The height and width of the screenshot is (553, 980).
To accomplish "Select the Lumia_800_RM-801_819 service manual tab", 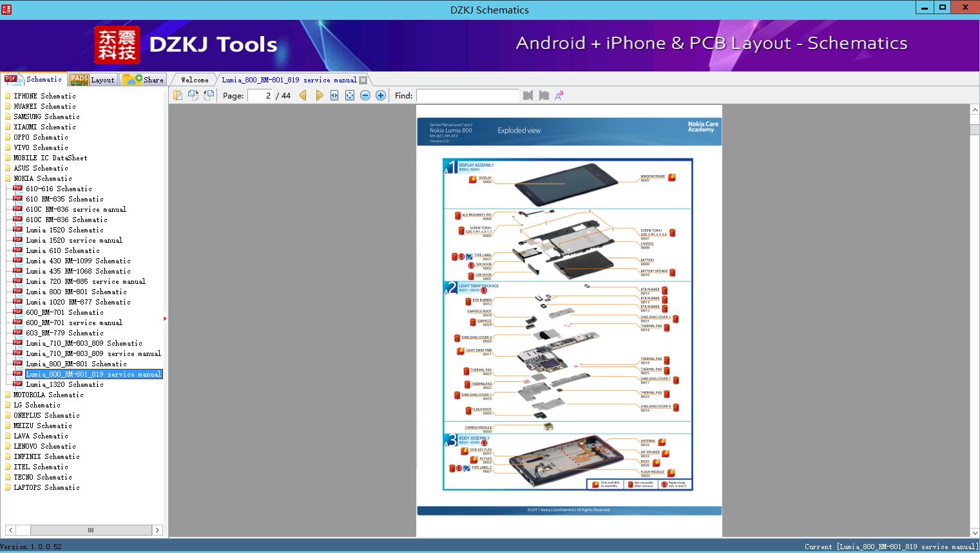I will tap(289, 80).
